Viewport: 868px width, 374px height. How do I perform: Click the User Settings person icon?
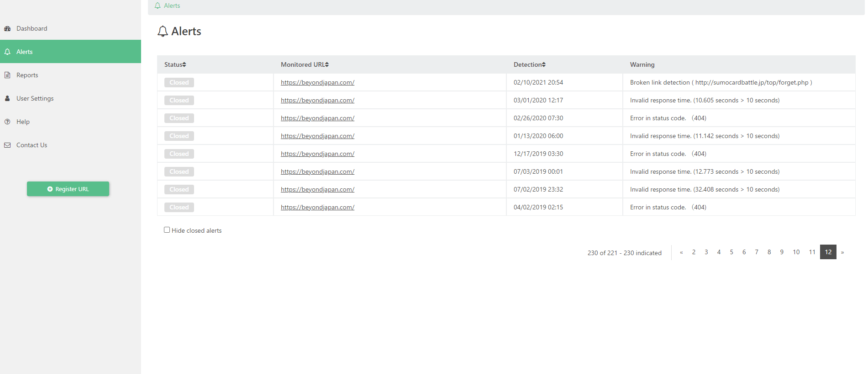7,98
